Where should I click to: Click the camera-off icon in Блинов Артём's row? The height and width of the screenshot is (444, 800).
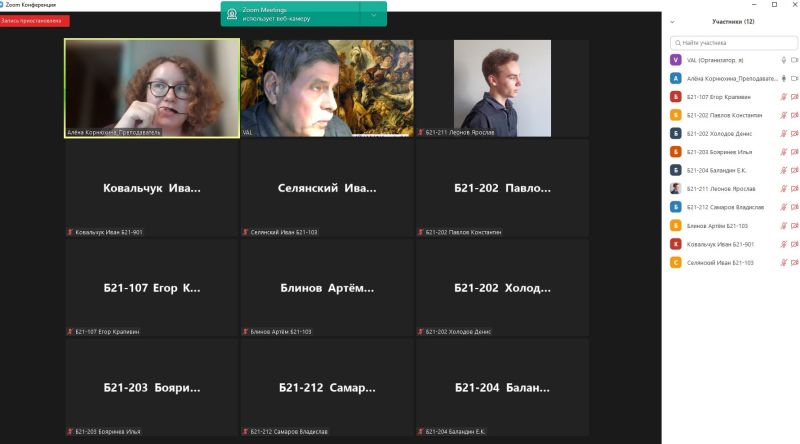tap(794, 226)
